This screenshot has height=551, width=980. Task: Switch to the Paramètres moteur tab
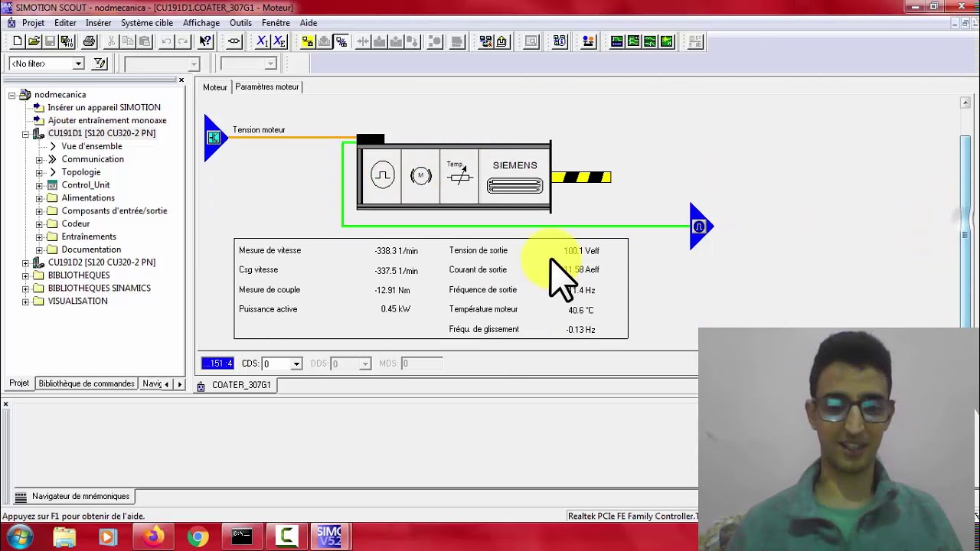pyautogui.click(x=266, y=86)
